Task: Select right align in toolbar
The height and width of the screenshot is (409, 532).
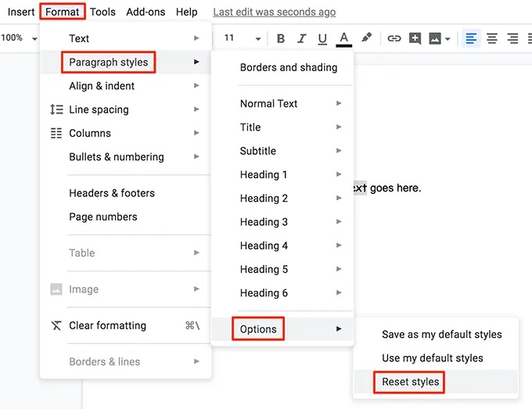Action: [x=512, y=38]
